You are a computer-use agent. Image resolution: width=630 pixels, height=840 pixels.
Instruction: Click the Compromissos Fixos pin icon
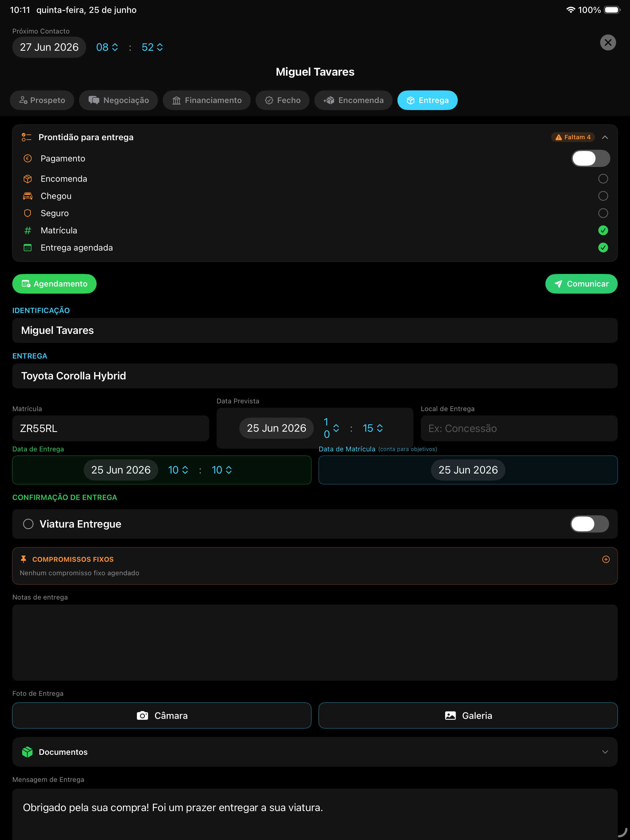24,559
